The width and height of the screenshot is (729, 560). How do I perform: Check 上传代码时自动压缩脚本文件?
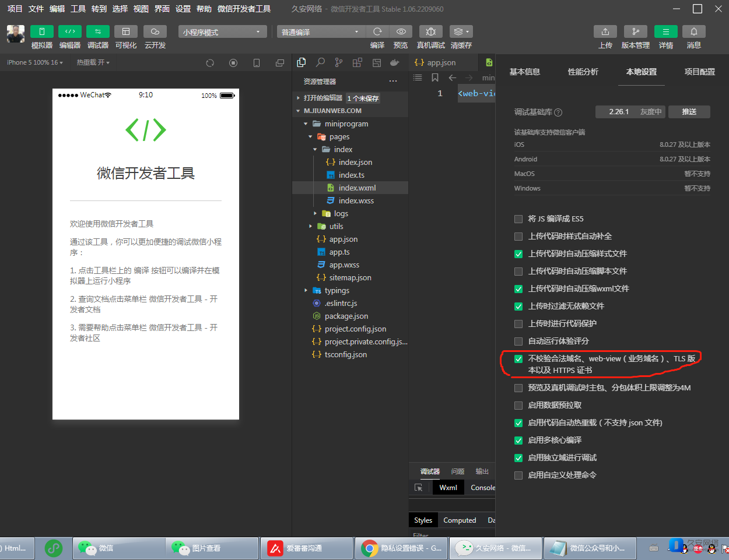[518, 272]
